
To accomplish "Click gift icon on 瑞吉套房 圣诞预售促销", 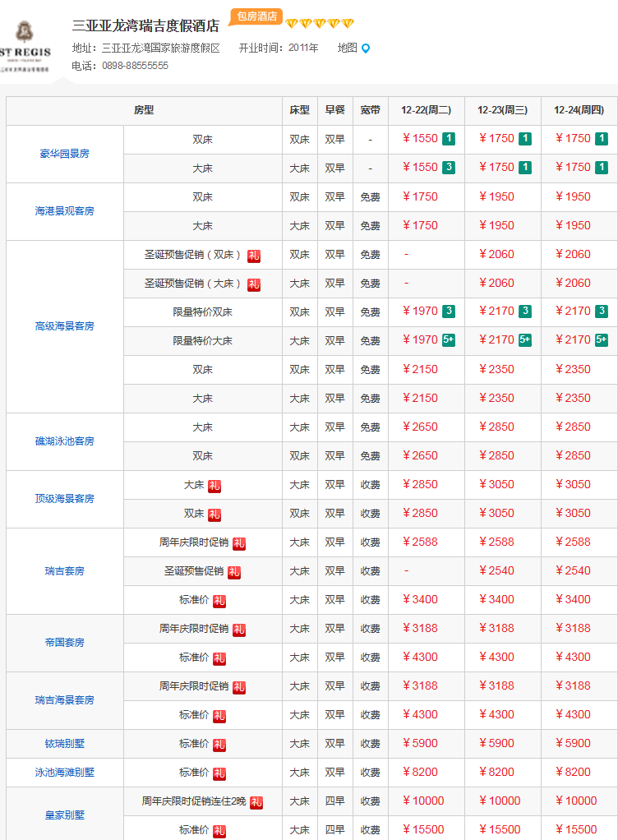I will pyautogui.click(x=234, y=572).
